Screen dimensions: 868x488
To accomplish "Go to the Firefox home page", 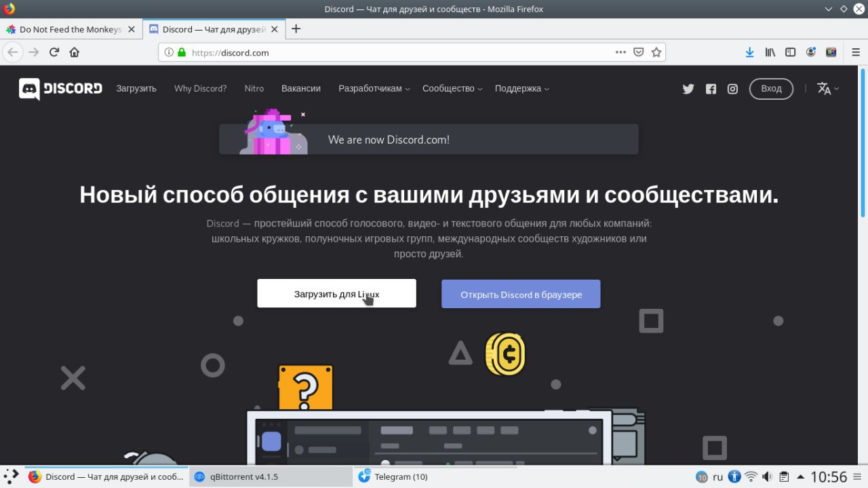I will point(75,52).
